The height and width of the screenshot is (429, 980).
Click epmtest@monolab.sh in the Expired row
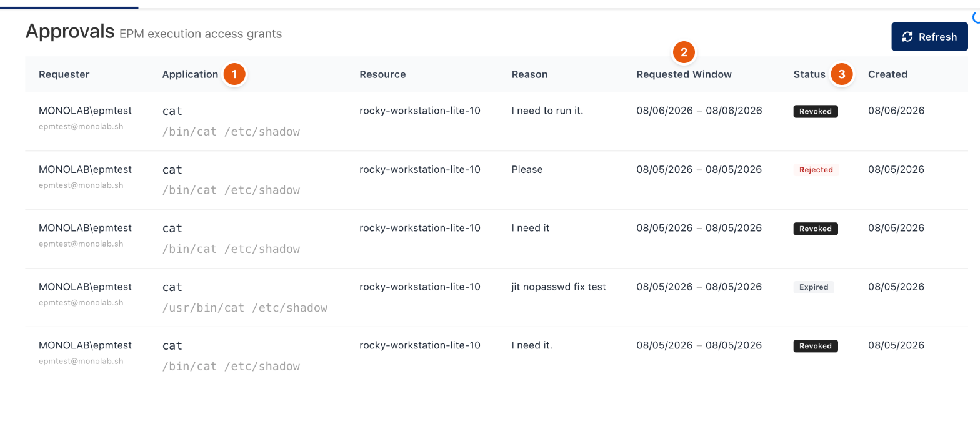[81, 302]
